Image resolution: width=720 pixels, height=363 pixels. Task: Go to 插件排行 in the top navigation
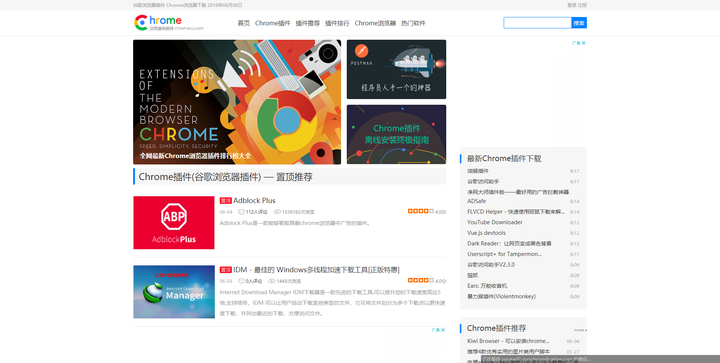coord(337,23)
